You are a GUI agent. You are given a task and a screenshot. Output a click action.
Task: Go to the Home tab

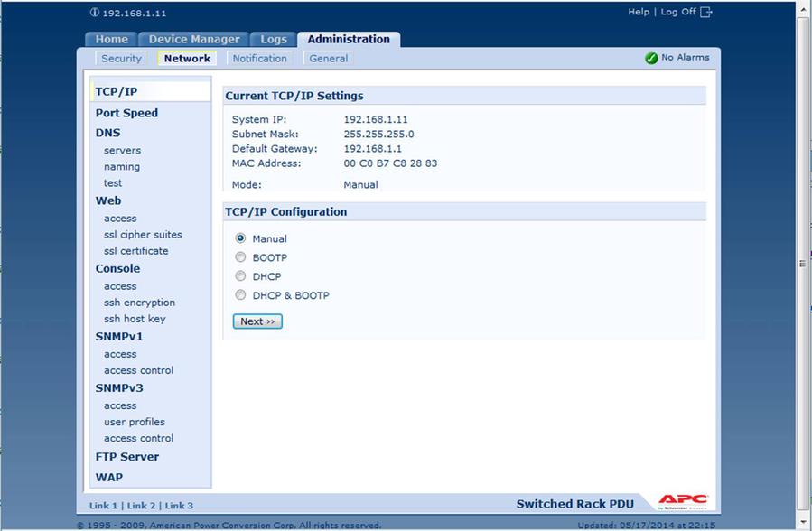[112, 40]
